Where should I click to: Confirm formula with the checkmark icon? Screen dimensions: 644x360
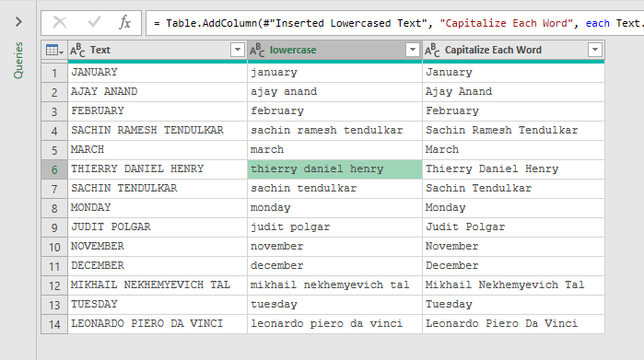tap(94, 23)
